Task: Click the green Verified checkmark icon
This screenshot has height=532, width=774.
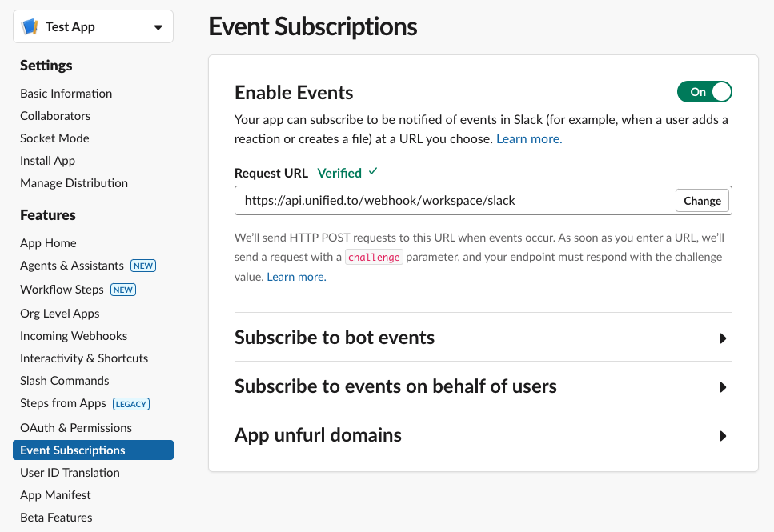Action: coord(373,172)
